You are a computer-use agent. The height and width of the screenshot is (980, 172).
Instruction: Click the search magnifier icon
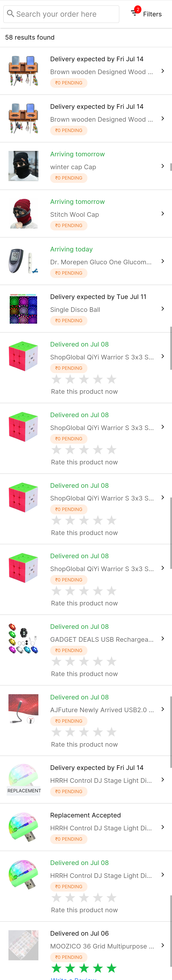coord(11,14)
